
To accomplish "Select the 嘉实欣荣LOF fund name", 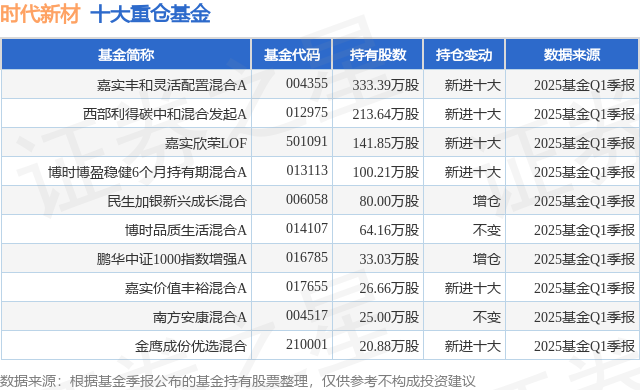I will 206,143.
